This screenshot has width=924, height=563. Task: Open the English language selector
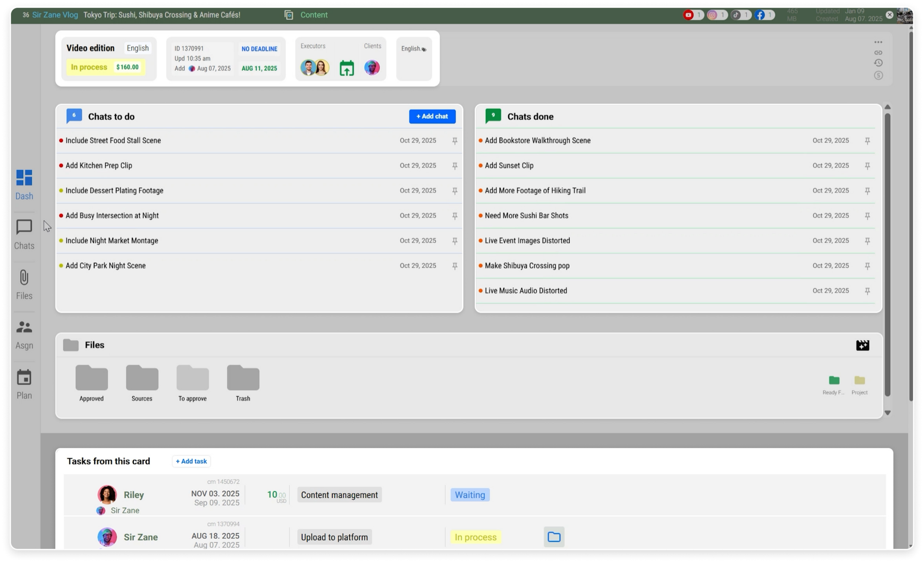[x=138, y=48]
